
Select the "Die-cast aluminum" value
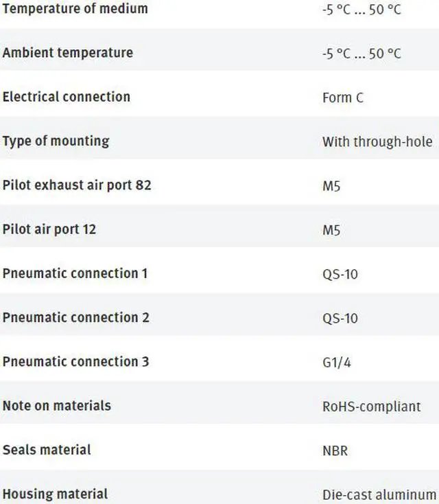379,494
